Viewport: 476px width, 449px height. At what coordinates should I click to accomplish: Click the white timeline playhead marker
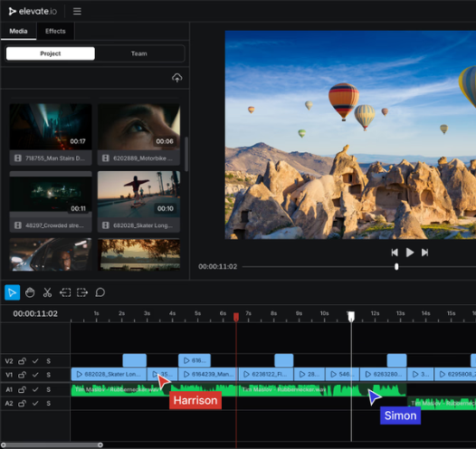coord(351,316)
